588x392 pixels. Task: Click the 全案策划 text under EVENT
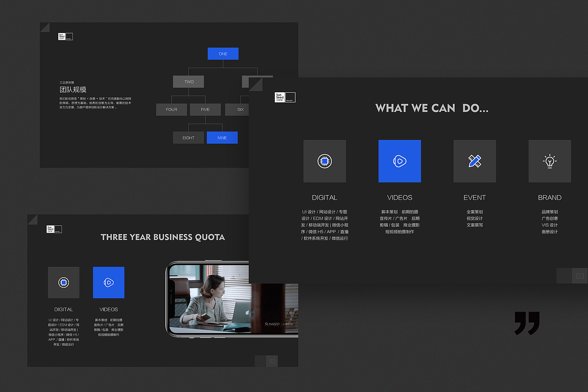click(x=475, y=212)
